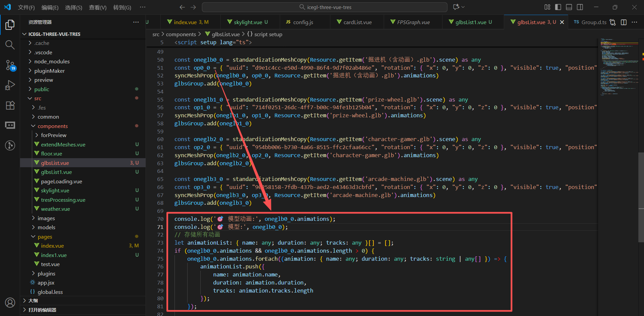Click the icegl-three-vue-tres search box
The width and height of the screenshot is (644, 316).
pos(324,7)
